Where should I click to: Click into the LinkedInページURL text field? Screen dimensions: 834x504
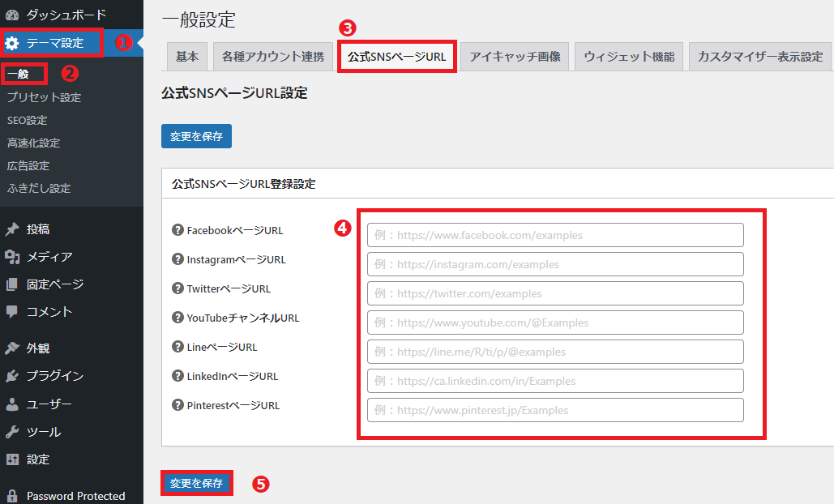555,381
